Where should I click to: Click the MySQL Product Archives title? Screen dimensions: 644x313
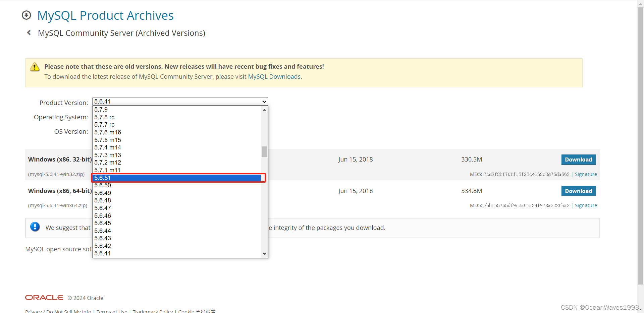105,15
